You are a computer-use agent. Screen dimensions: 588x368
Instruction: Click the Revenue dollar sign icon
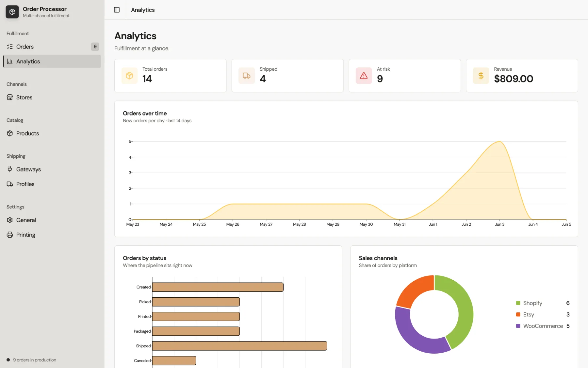click(x=481, y=76)
